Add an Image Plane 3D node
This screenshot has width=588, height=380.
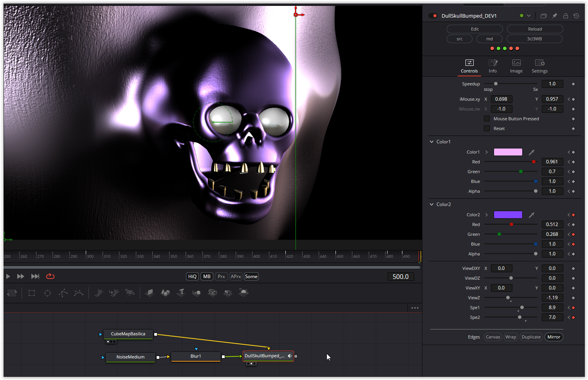tap(150, 293)
